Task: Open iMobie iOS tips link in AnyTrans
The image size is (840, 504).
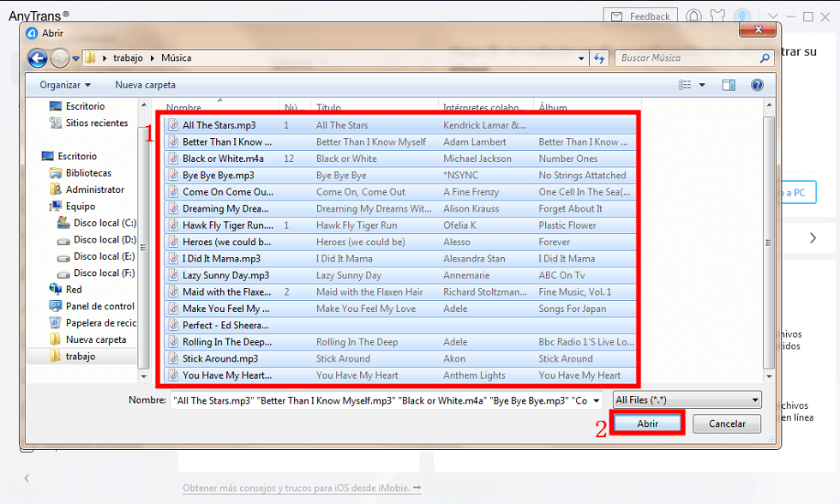Action: [302, 488]
